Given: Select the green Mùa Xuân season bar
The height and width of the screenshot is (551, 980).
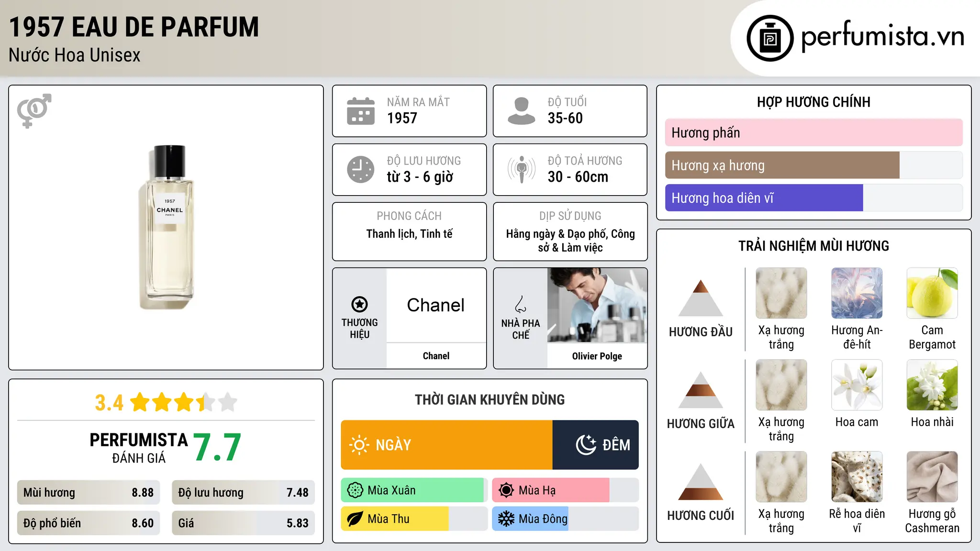Looking at the screenshot, I should 412,490.
